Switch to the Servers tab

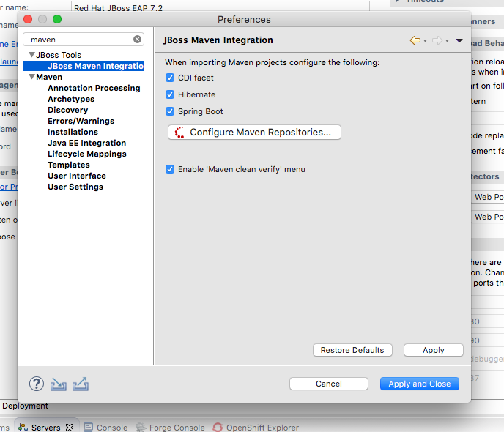[45, 428]
